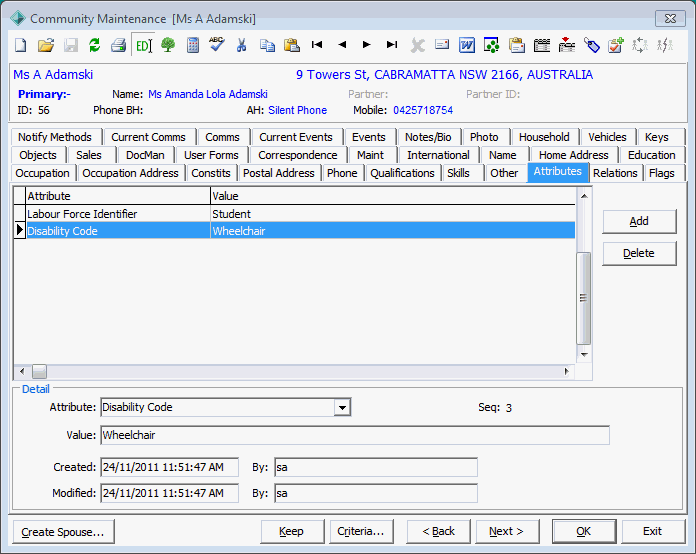Select the Labour Force Identifier row
Screen dimensions: 696x554
(295, 214)
